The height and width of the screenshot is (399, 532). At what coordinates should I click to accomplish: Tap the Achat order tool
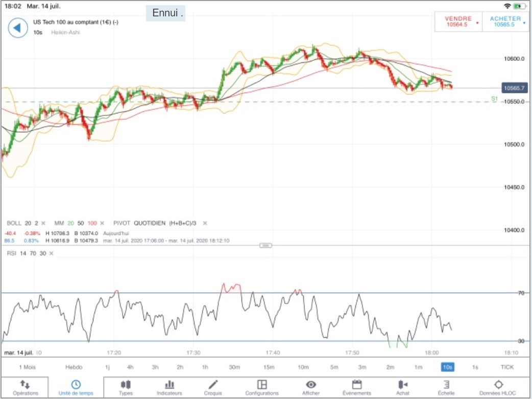tap(403, 388)
